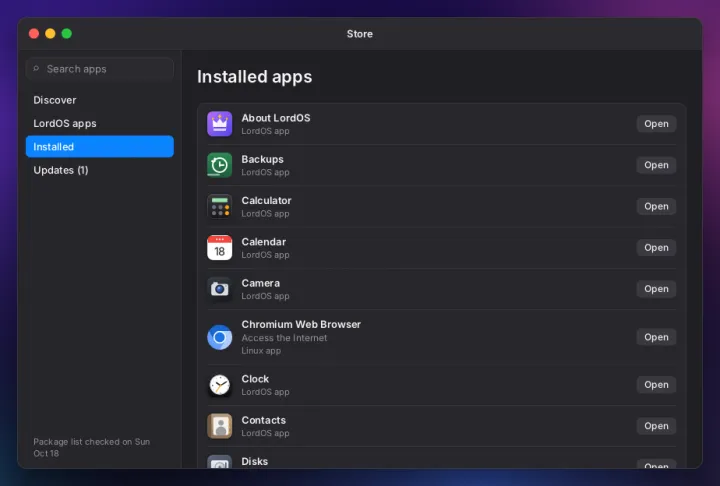The height and width of the screenshot is (486, 720).
Task: Click the Linux app label
Action: pyautogui.click(x=261, y=351)
